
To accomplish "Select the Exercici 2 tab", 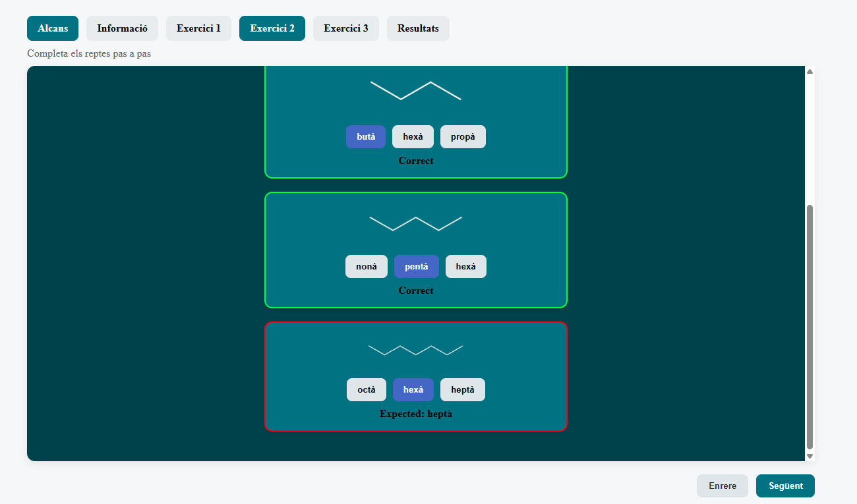I will pos(272,28).
